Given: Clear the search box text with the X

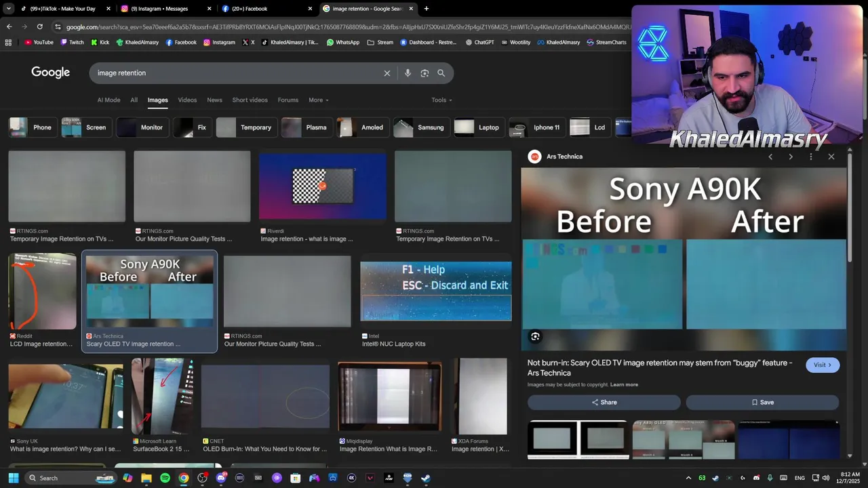Looking at the screenshot, I should coord(387,73).
